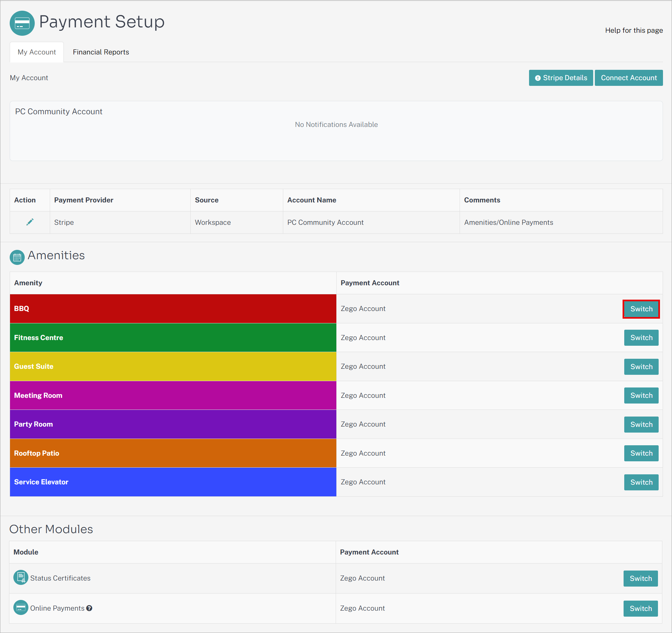Switch payment account for Status Certificates
Viewport: 672px width, 633px height.
pos(641,578)
